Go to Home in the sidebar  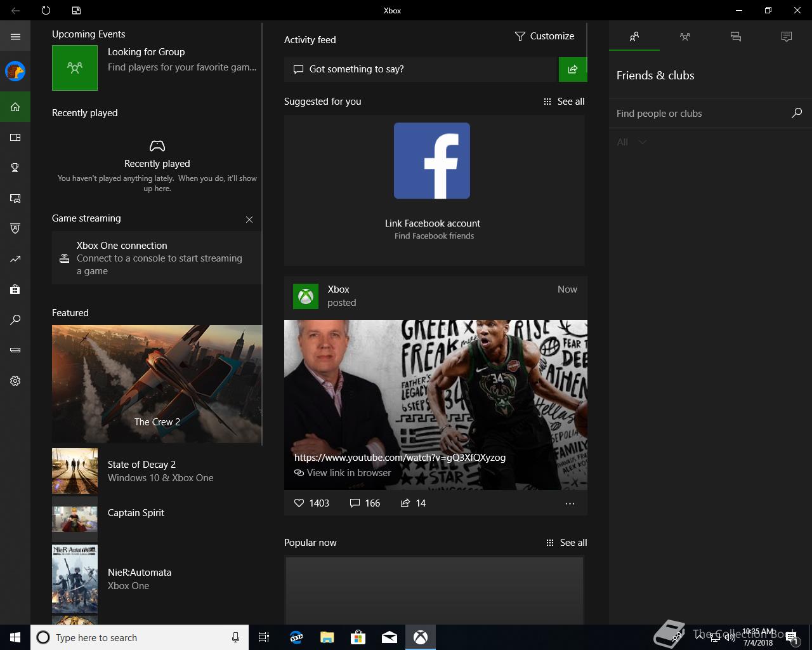[15, 107]
